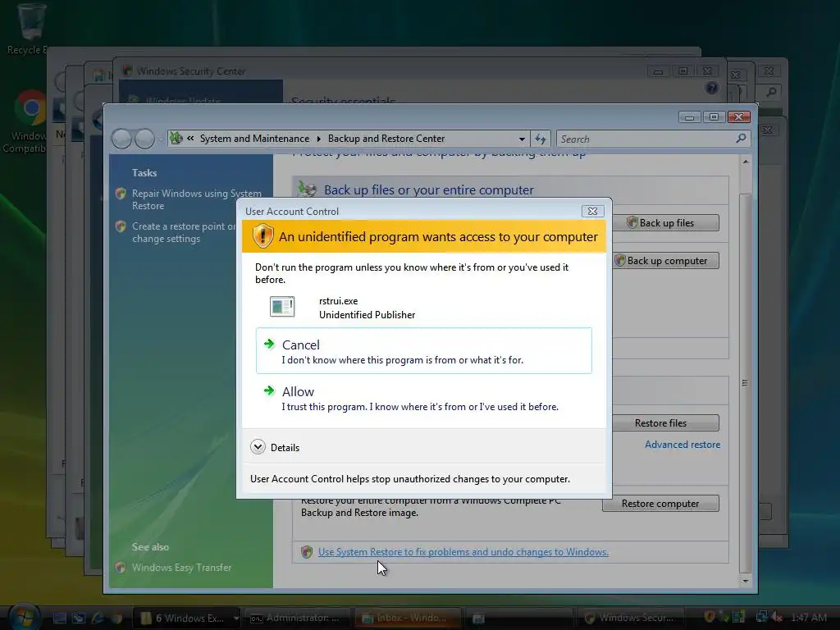The image size is (840, 630).
Task: Click the clock showing 1:47 AM
Action: [x=808, y=618]
